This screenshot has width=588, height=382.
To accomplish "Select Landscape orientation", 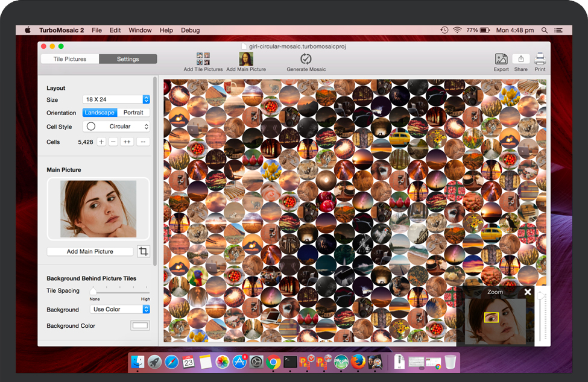I will pos(100,113).
